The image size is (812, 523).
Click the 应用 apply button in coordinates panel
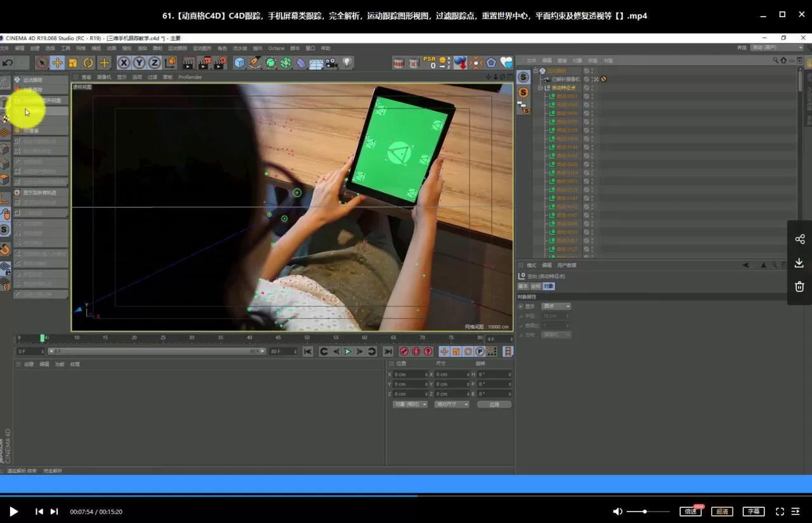point(494,404)
